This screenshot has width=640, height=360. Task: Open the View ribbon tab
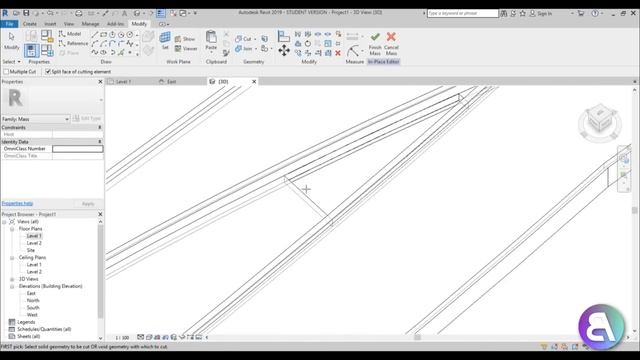pyautogui.click(x=69, y=24)
